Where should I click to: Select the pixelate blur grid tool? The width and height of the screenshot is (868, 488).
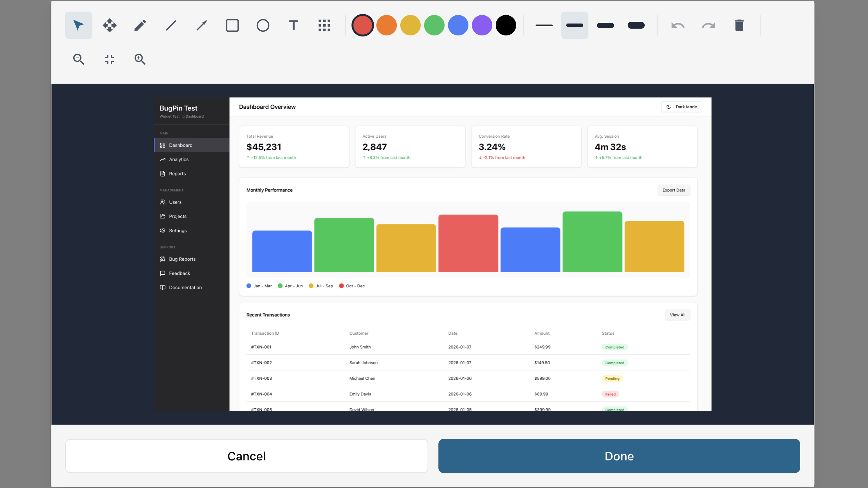coord(324,25)
